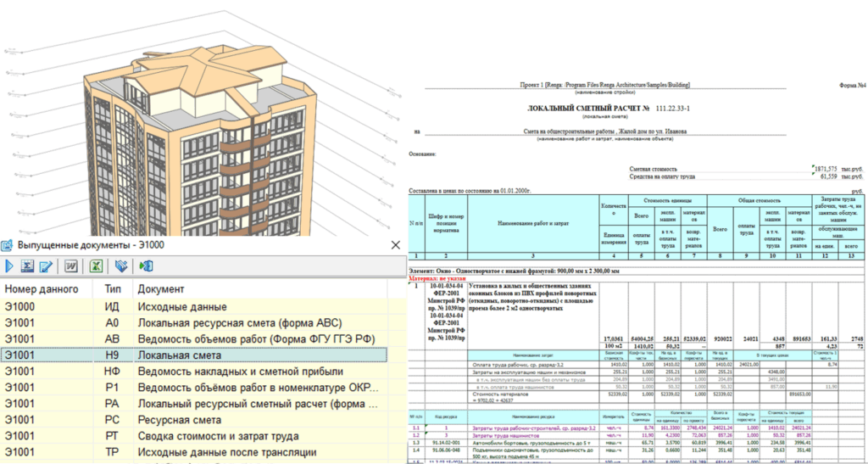Select the 'Исходные данные' row

click(180, 307)
